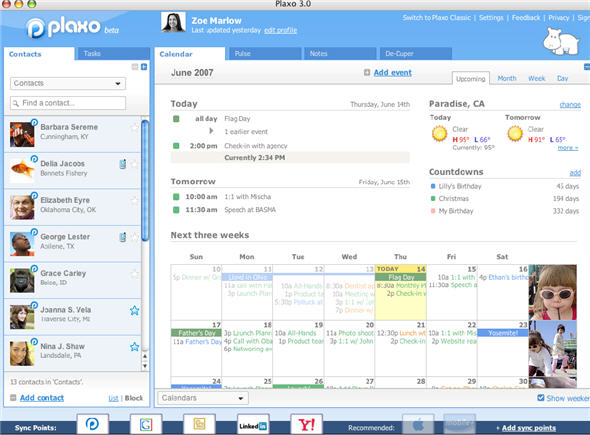Open the Google sync point icon
The width and height of the screenshot is (590, 435).
click(146, 424)
